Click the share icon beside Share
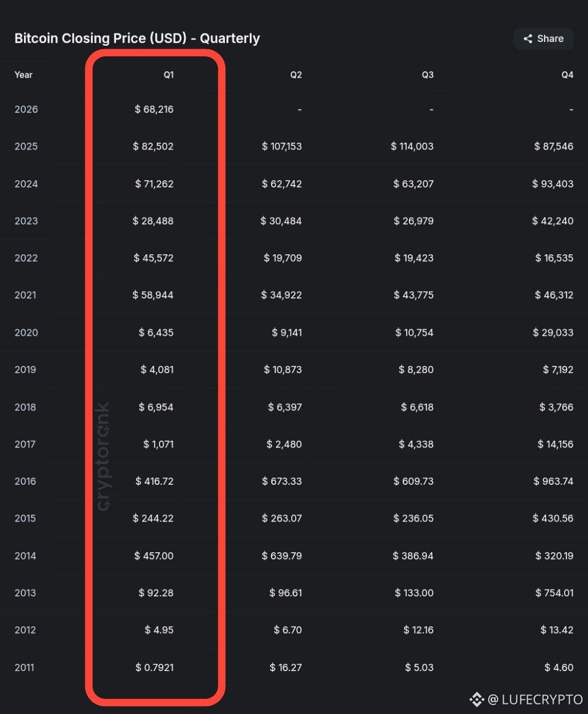588x714 pixels. pos(527,38)
